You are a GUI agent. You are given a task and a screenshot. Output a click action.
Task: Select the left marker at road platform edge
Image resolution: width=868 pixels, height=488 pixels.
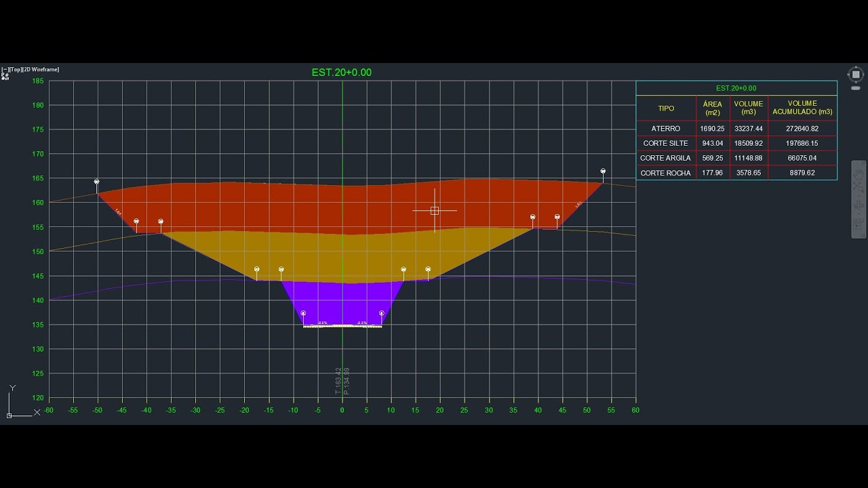pos(303,314)
